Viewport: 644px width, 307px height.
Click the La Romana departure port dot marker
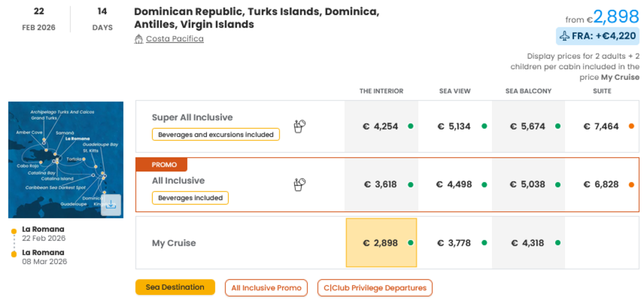pos(14,231)
